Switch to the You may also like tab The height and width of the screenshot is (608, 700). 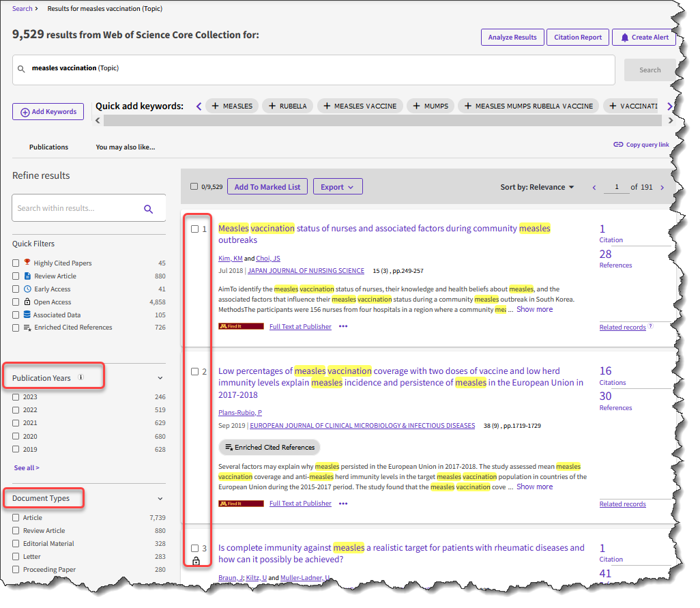[x=126, y=147]
